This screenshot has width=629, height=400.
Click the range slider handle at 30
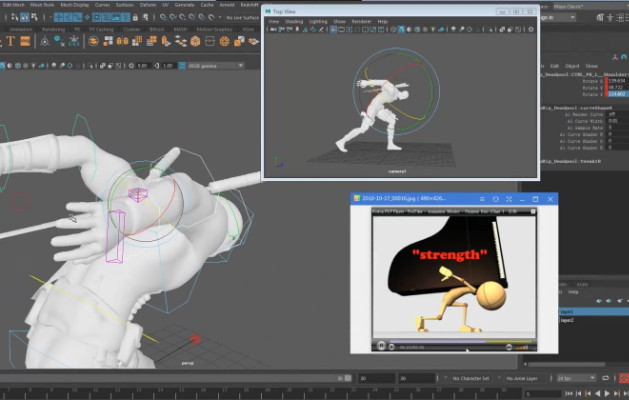348,378
